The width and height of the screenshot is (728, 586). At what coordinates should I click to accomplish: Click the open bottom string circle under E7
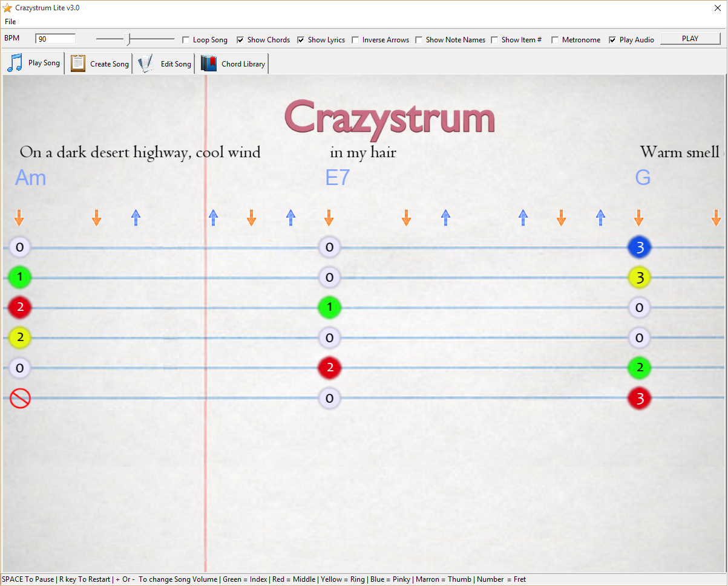(329, 398)
